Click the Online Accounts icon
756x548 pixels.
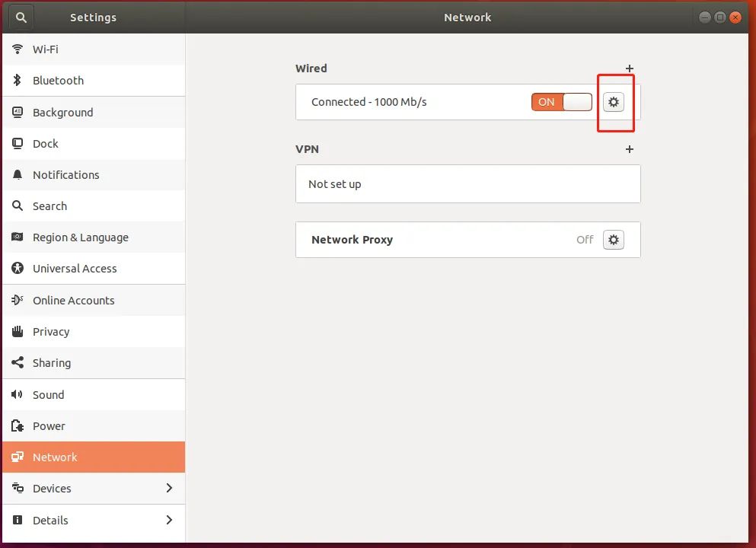(18, 301)
